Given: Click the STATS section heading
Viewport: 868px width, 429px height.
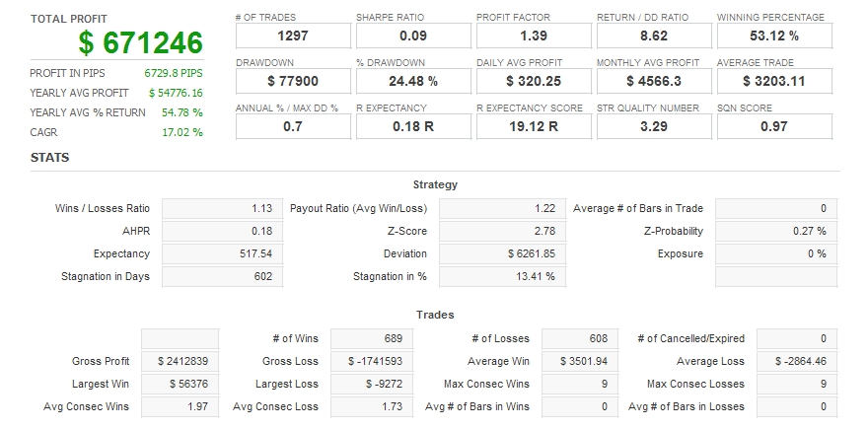Looking at the screenshot, I should 49,158.
